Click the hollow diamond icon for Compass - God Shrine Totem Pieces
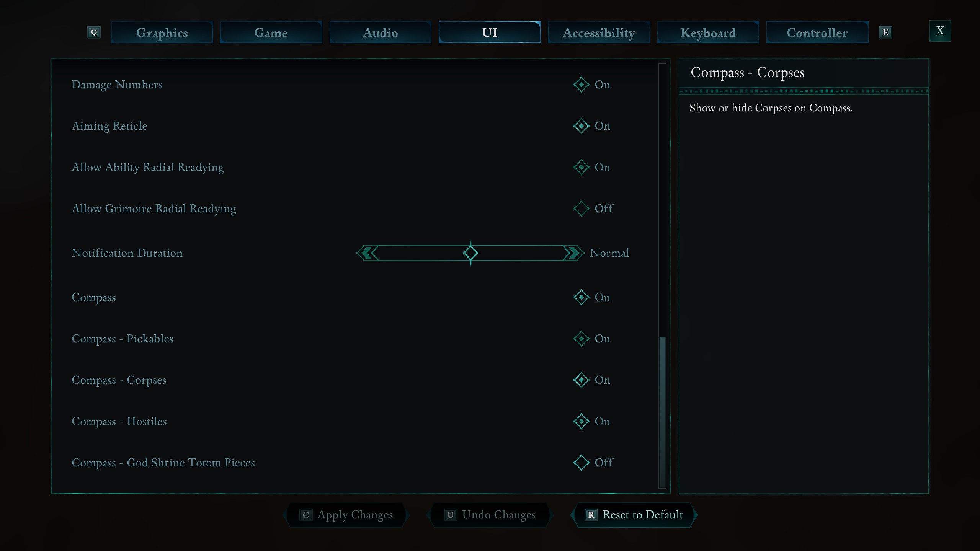Viewport: 980px width, 551px height. tap(581, 462)
